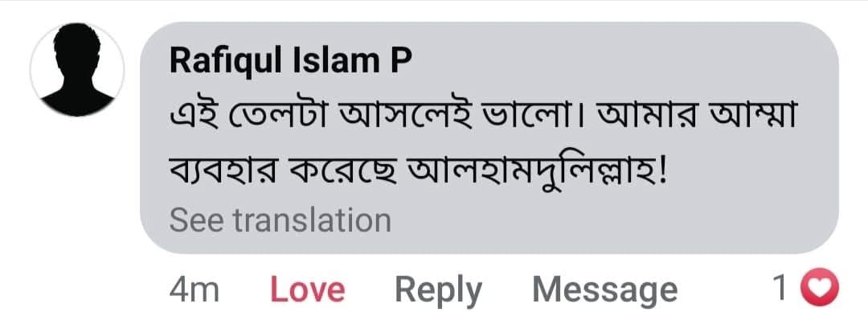Open Rafiqul Islam P's profile name link
This screenshot has width=868, height=312.
291,61
